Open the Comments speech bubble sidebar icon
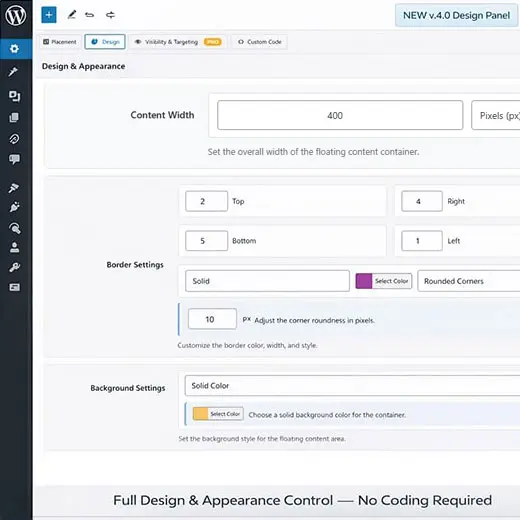This screenshot has width=520, height=520. (14, 159)
